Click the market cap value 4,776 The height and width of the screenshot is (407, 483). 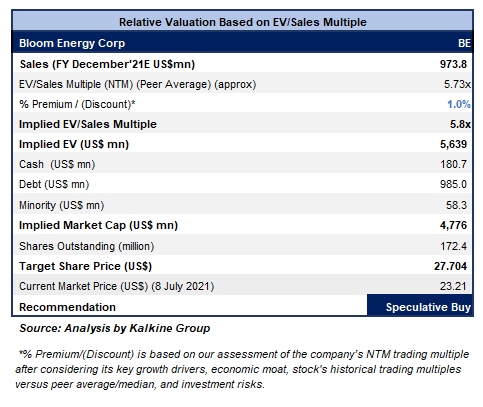point(453,225)
